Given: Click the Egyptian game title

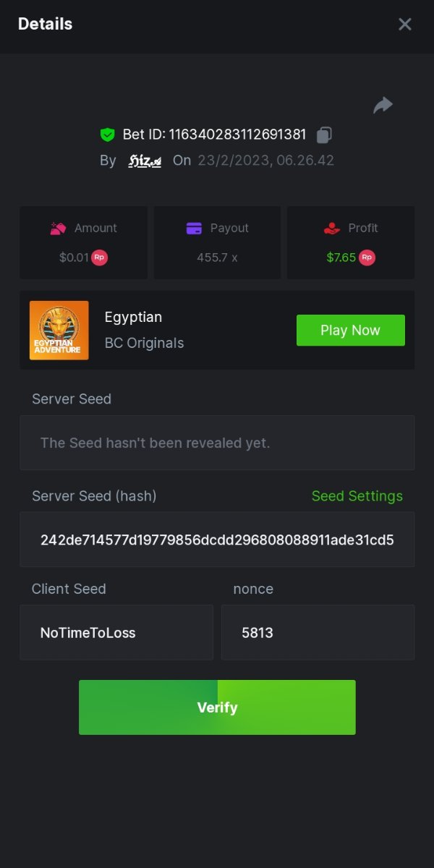Looking at the screenshot, I should click(x=133, y=317).
